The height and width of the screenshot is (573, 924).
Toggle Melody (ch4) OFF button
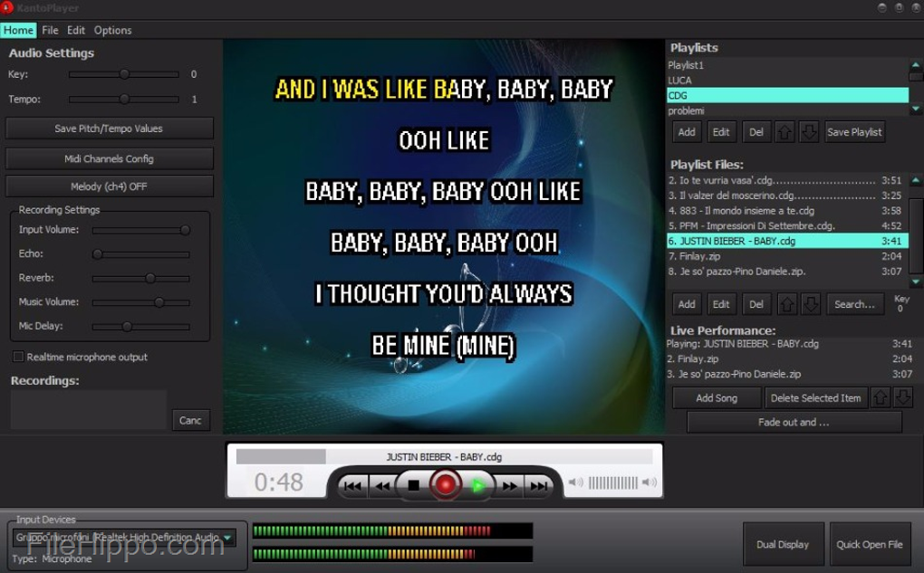point(109,186)
